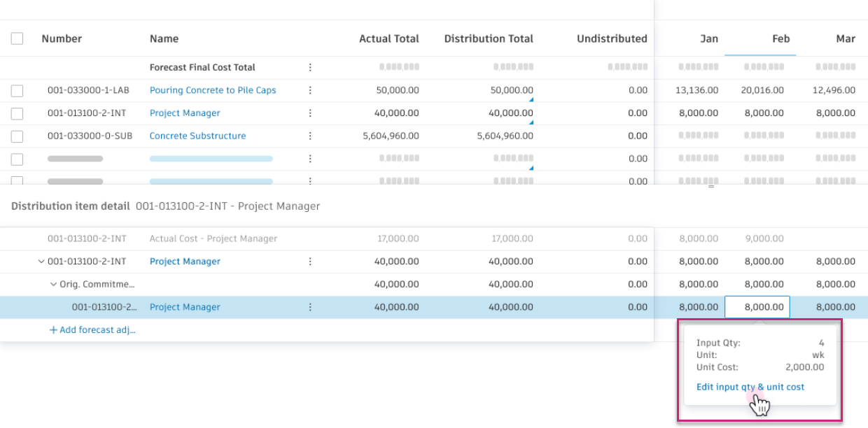The height and width of the screenshot is (428, 868).
Task: Select the Feb month column header
Action: coord(780,39)
